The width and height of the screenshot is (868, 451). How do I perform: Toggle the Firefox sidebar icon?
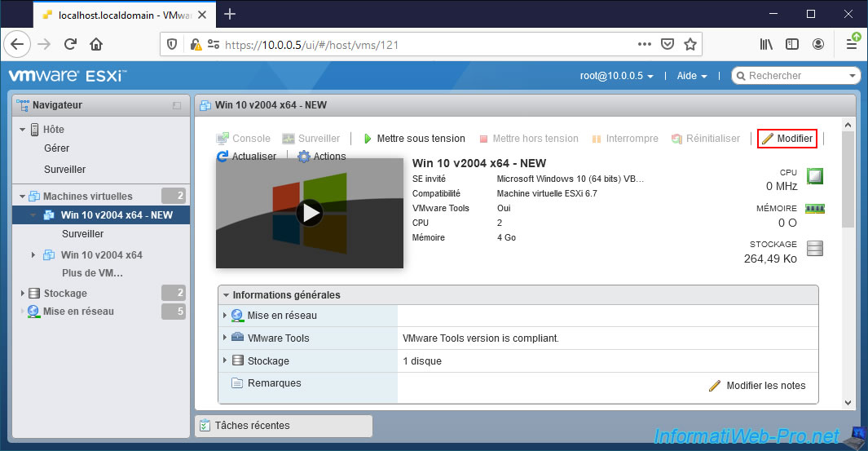point(792,44)
